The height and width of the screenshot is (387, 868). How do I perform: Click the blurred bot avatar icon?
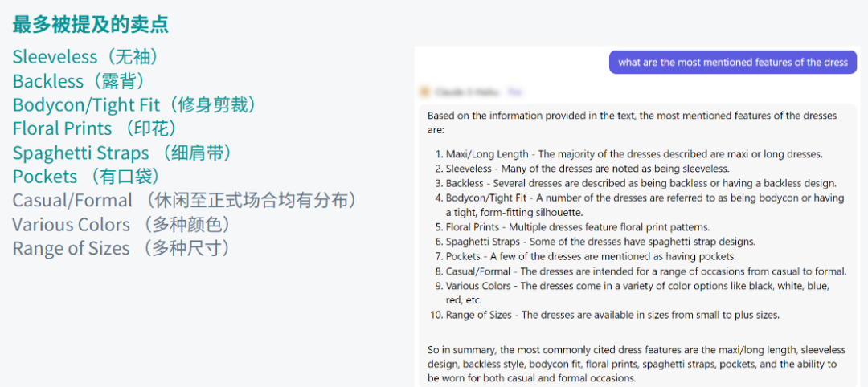[x=424, y=92]
